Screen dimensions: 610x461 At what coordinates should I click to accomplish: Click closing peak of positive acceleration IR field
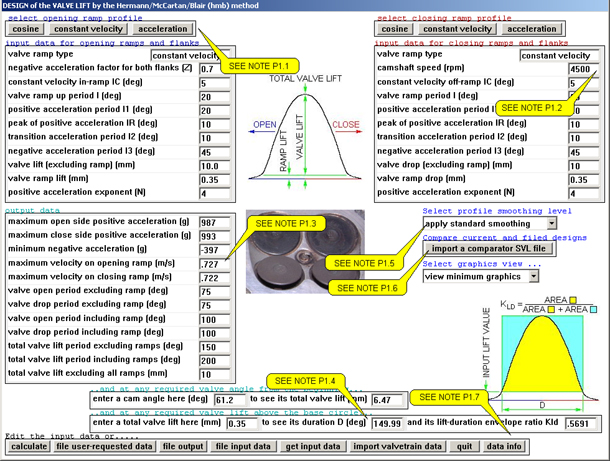click(584, 124)
